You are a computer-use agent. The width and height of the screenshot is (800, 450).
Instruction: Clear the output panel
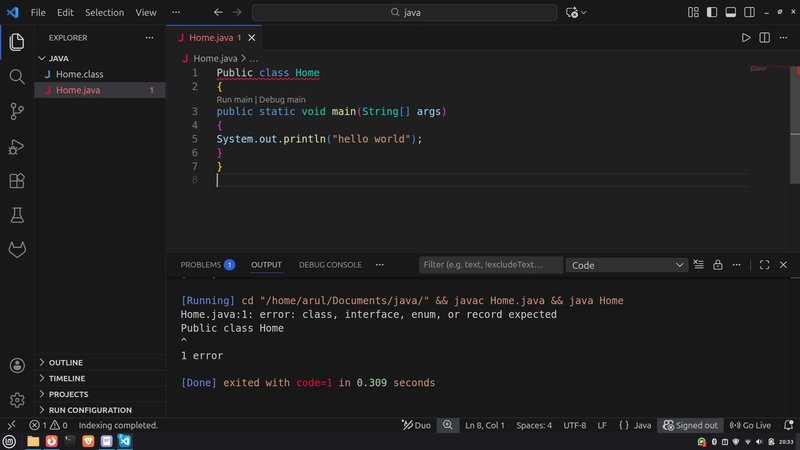tap(700, 265)
